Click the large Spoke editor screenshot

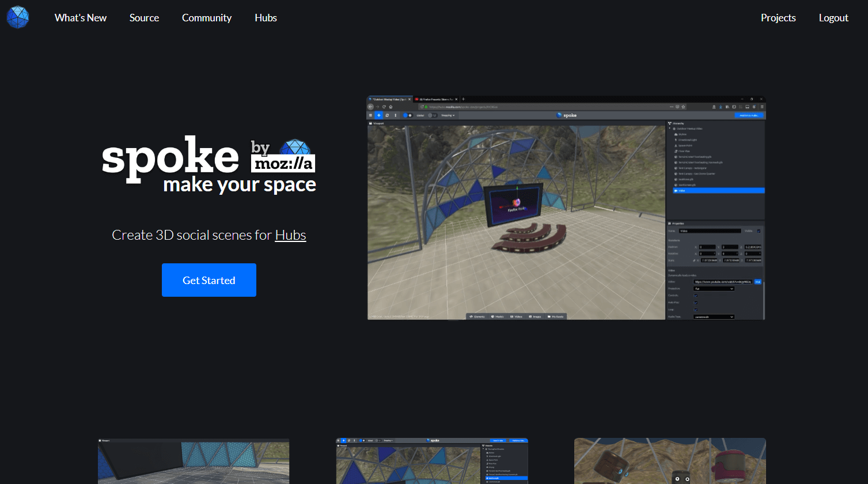(567, 207)
